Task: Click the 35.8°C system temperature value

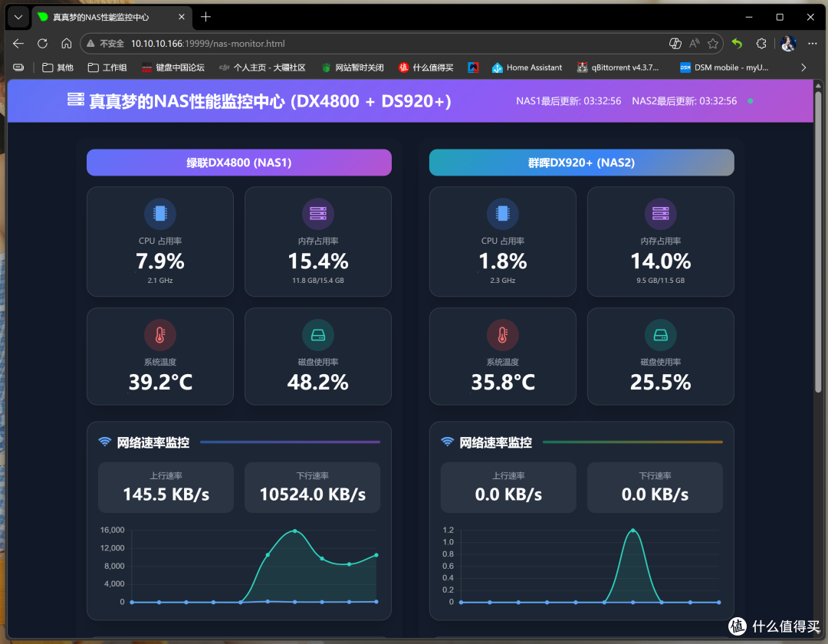Action: [503, 382]
